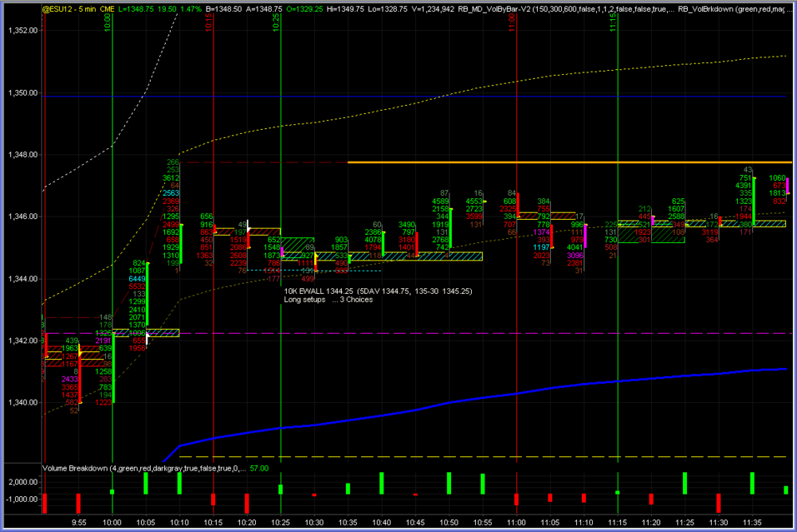Click the red 5532 volume figure
This screenshot has width=797, height=532.
click(137, 287)
